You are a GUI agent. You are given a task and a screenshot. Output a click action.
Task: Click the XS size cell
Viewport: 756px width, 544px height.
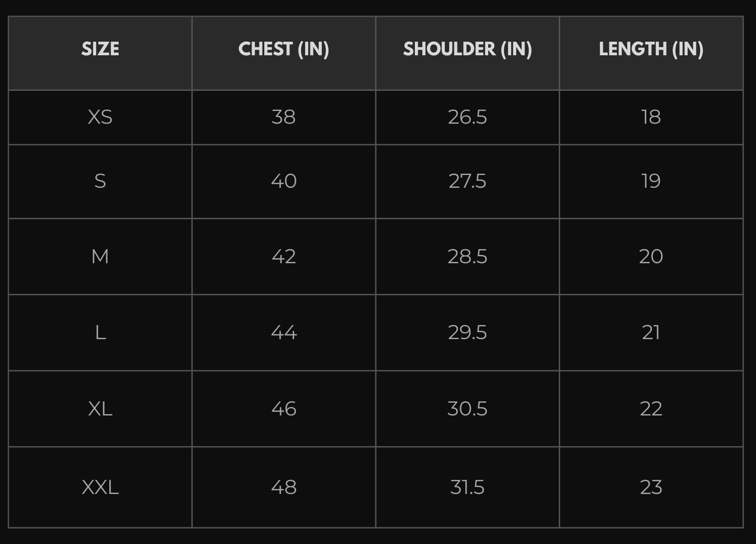tap(100, 117)
